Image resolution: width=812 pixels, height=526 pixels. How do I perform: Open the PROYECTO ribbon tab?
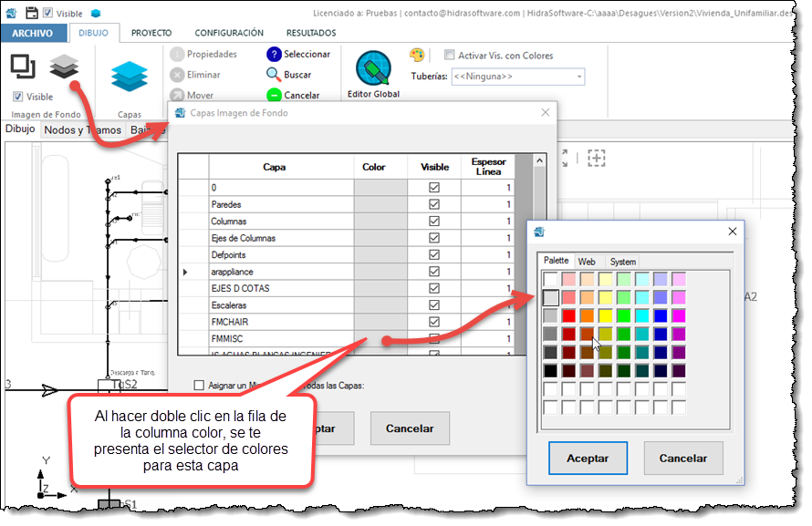pyautogui.click(x=151, y=33)
